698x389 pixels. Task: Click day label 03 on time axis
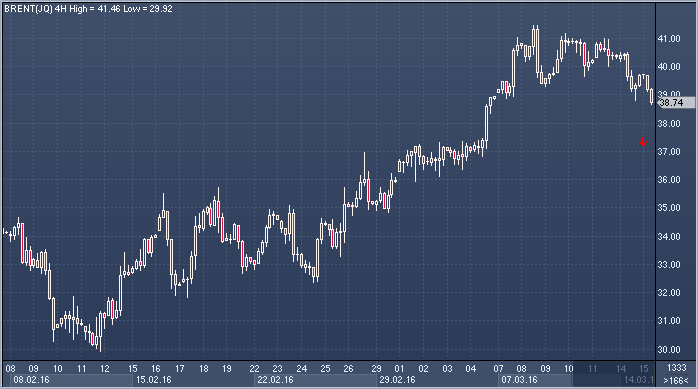(447, 369)
